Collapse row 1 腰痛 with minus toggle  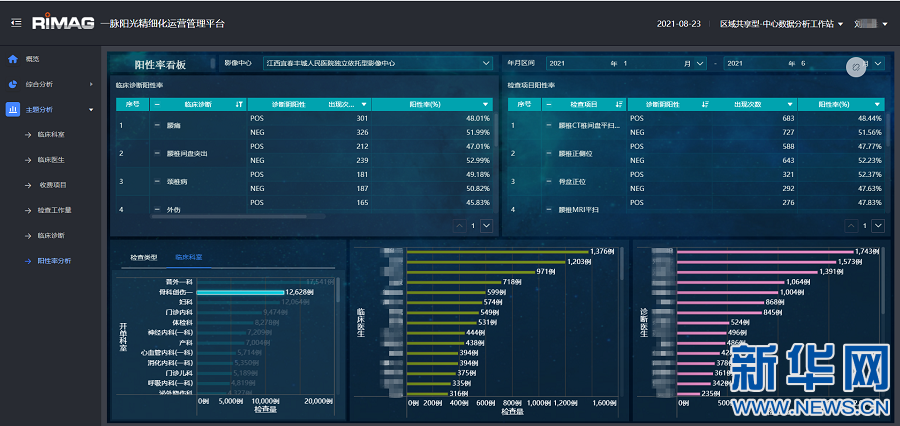pos(156,126)
